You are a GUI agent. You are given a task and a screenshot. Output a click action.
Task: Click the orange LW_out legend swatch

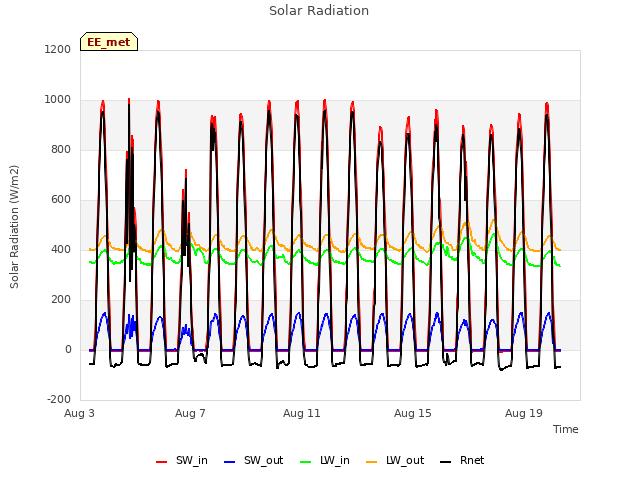click(372, 462)
